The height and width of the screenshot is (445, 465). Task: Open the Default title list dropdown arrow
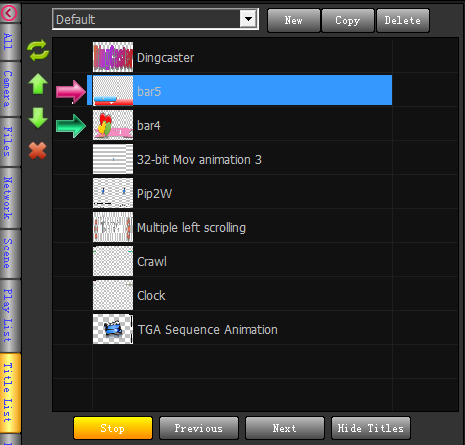click(248, 19)
